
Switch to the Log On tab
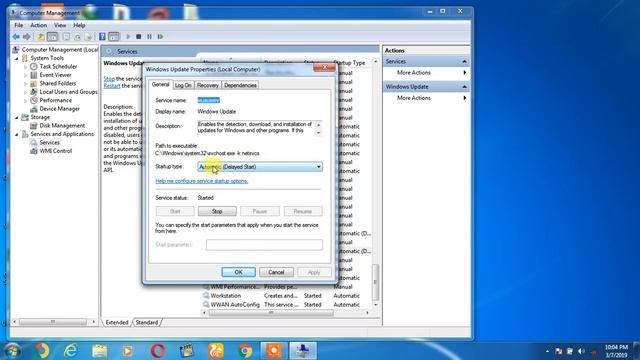coord(183,85)
